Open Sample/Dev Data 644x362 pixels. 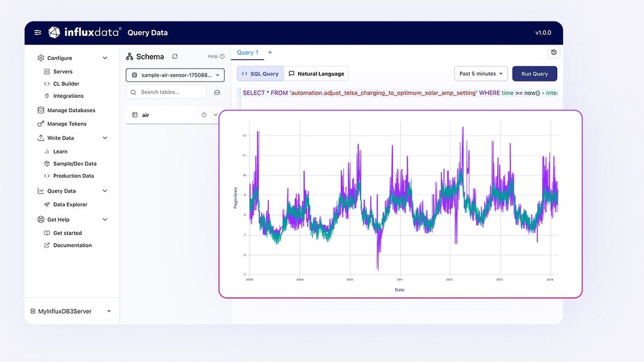(x=75, y=164)
